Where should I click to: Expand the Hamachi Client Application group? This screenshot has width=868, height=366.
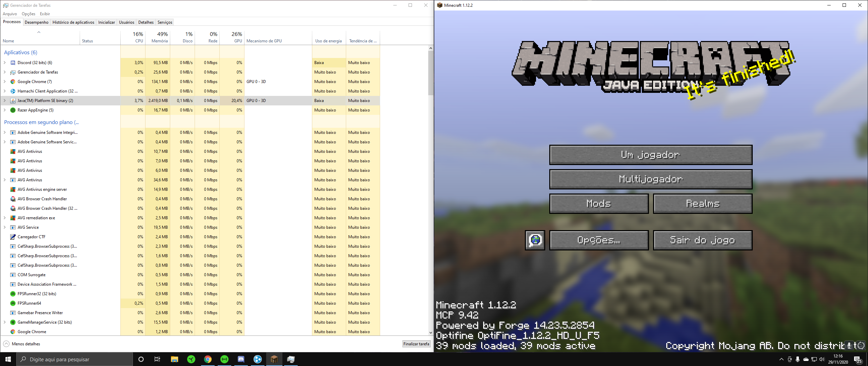[x=5, y=91]
